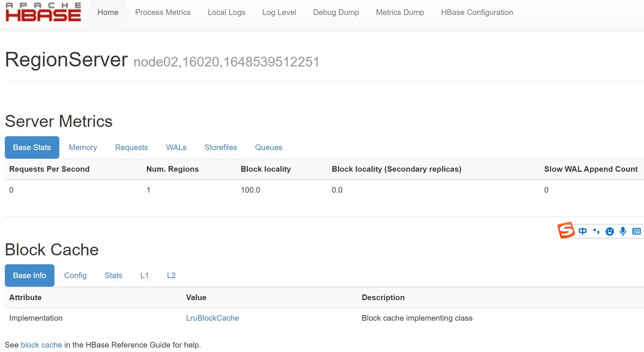
Task: Click 'Block locality (Secondary replicas)' header
Action: [396, 169]
